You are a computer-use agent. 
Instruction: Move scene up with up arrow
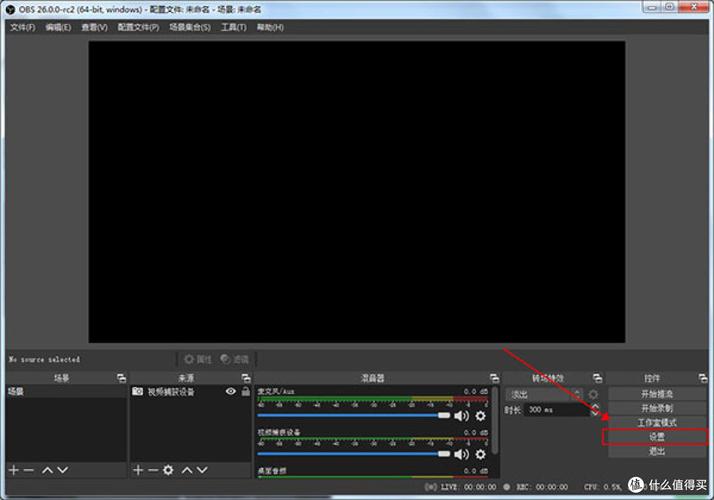tap(47, 470)
